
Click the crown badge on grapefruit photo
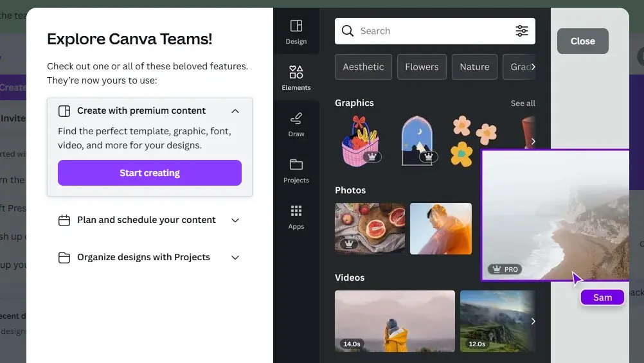coord(349,244)
